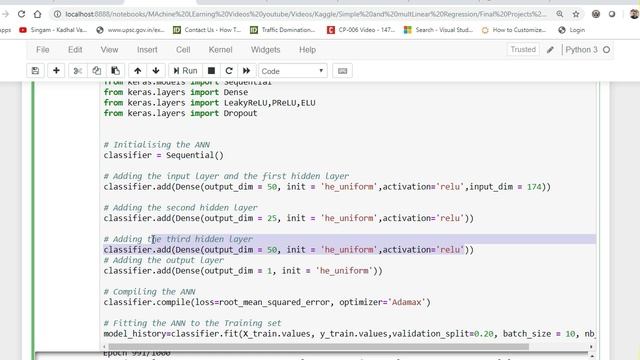The height and width of the screenshot is (360, 640).
Task: Click the classifier.compile line
Action: 267,302
